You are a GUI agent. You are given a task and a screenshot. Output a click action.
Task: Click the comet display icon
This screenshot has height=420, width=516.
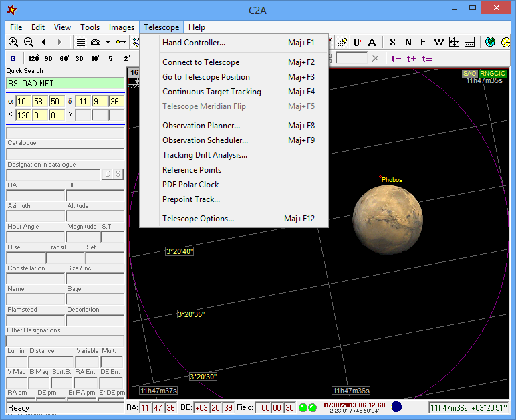tap(342, 42)
